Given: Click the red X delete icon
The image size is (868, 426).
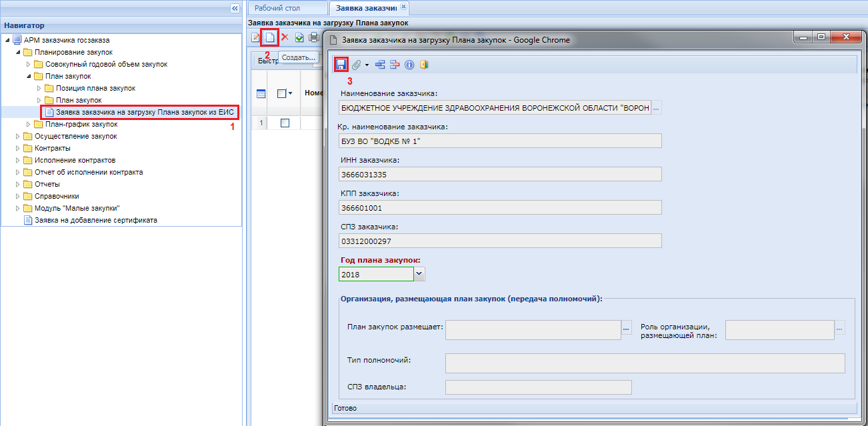Looking at the screenshot, I should point(285,37).
